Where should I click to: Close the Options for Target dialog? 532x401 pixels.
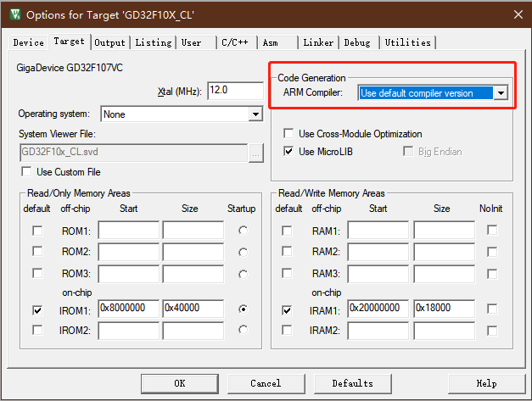coord(518,14)
